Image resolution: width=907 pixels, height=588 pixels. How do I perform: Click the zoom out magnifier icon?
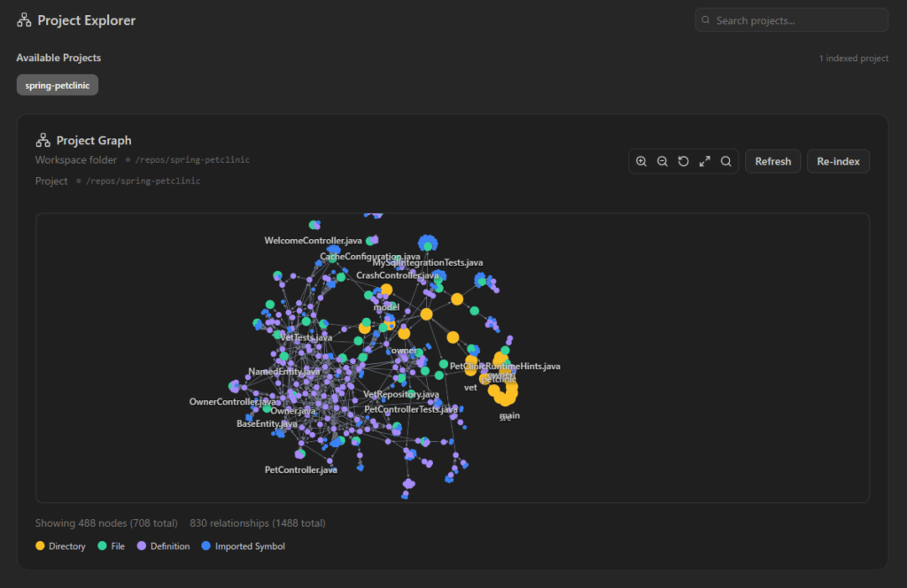(x=663, y=161)
